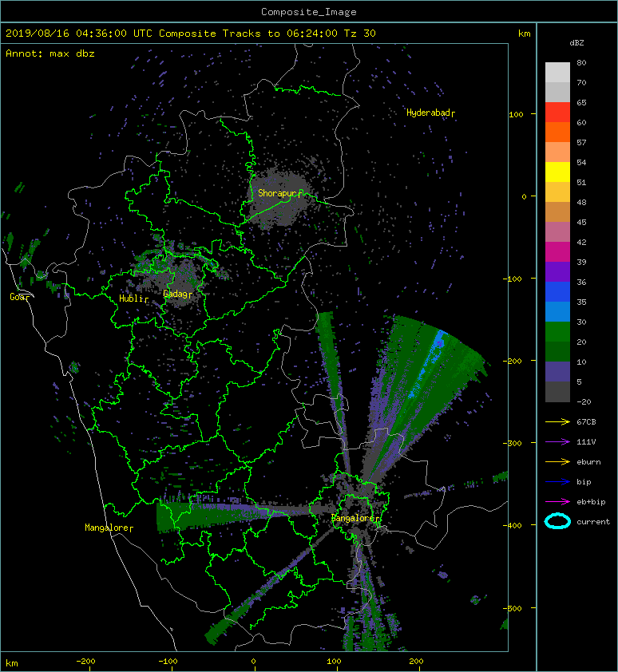Select the blue 35-36 dBZ swatch
618x672 pixels.
tap(557, 291)
